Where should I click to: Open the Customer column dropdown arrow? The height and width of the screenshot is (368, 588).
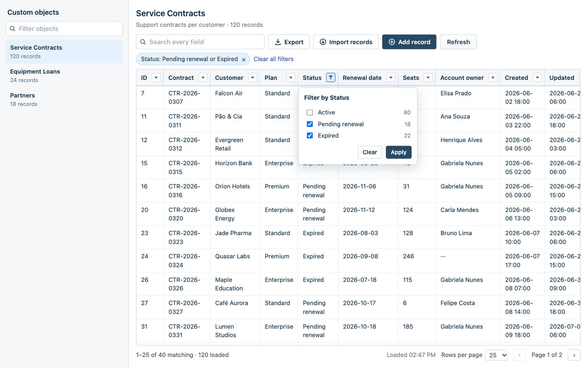click(x=253, y=77)
